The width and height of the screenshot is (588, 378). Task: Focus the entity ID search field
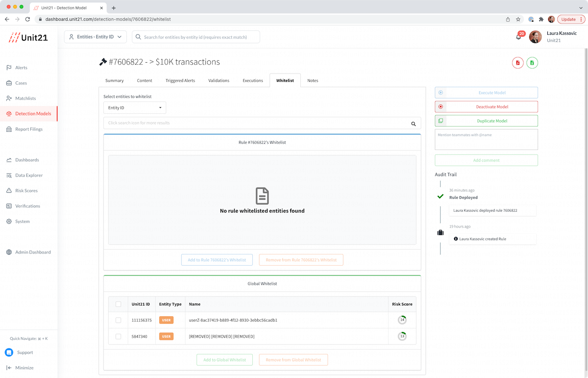coord(196,37)
